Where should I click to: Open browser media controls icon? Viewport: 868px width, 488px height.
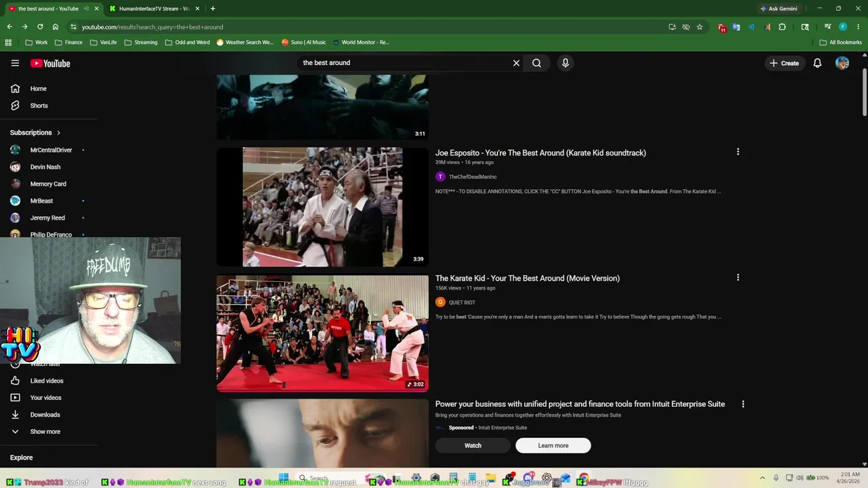pyautogui.click(x=827, y=27)
